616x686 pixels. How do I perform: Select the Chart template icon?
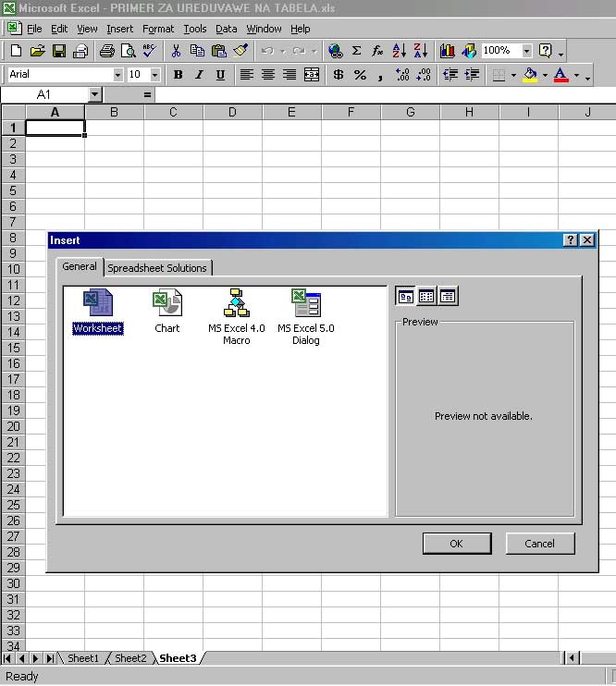[x=167, y=311]
